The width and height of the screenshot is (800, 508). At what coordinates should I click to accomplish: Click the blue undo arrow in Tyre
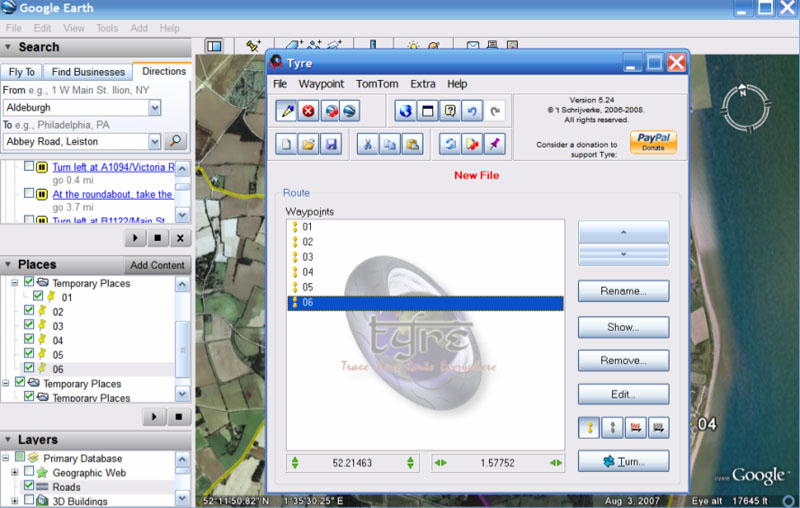pyautogui.click(x=472, y=111)
